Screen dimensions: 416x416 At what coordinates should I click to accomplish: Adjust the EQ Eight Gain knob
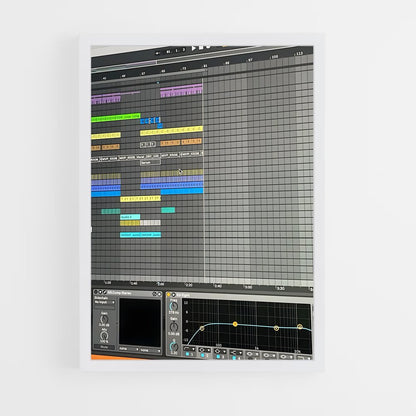coord(174,327)
